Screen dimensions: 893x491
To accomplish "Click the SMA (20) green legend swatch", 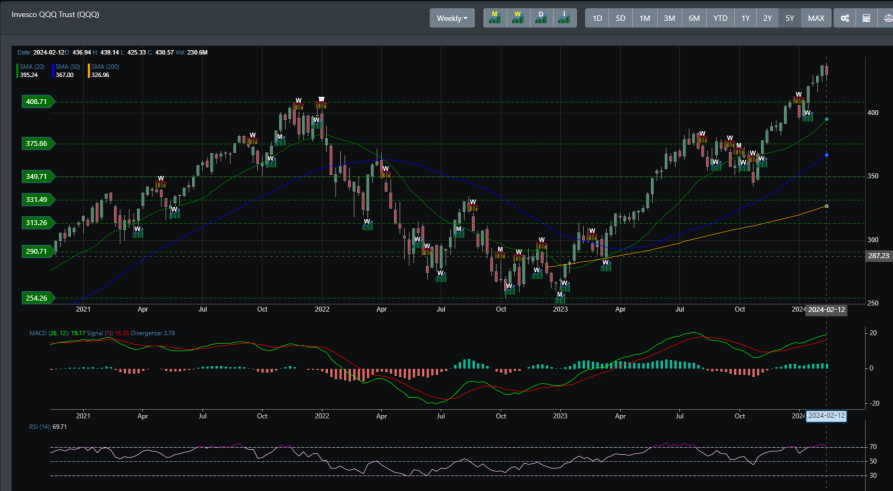I will pyautogui.click(x=17, y=71).
